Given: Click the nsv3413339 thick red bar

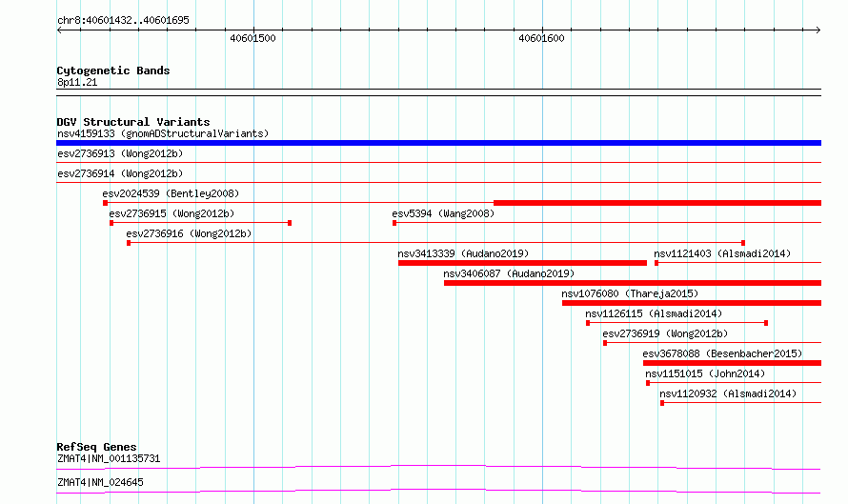Looking at the screenshot, I should click(522, 263).
